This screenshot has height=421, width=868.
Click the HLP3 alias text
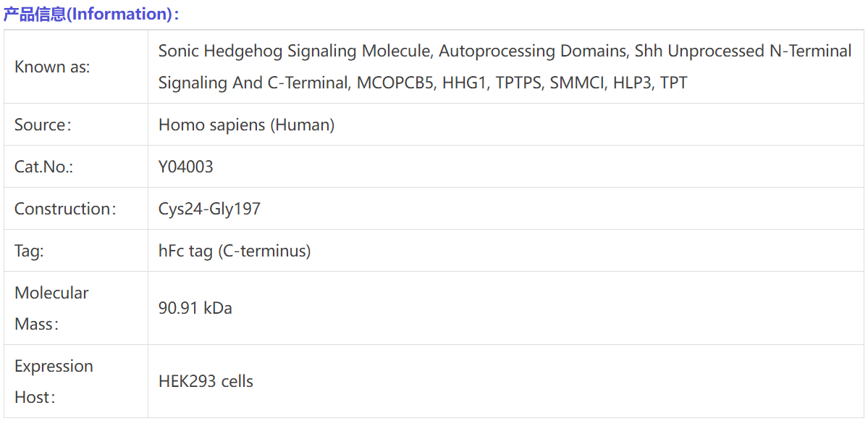click(x=632, y=83)
